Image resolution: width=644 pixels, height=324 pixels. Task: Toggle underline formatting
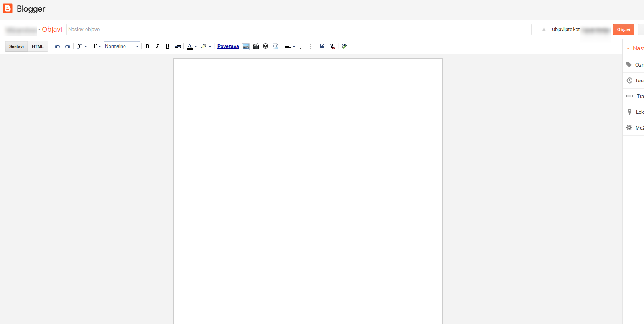(x=167, y=46)
